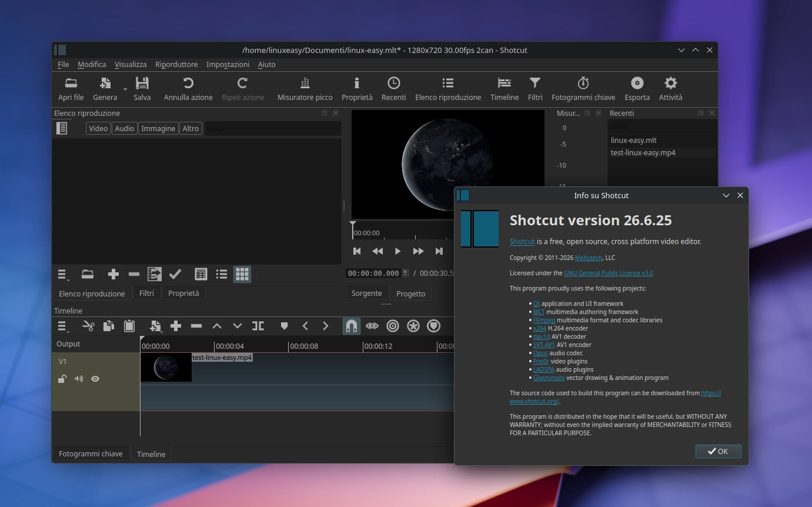Copy clip in timeline toolbar
This screenshot has width=812, height=507.
(109, 326)
